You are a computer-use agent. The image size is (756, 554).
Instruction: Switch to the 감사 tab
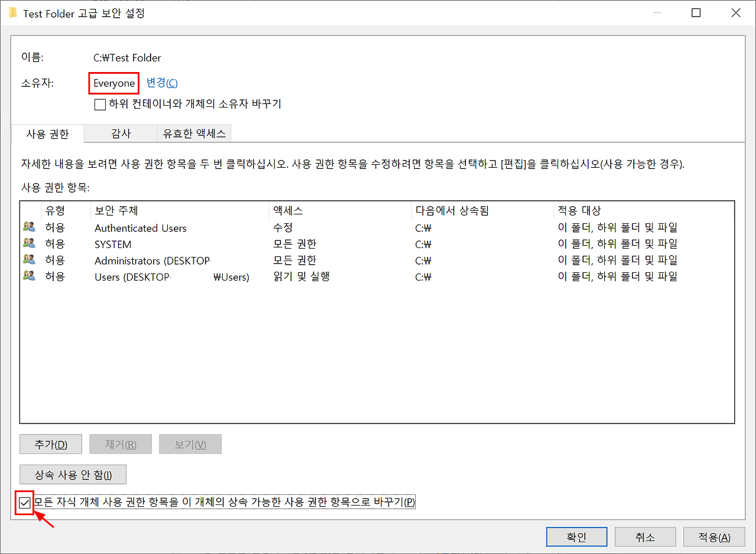[120, 133]
